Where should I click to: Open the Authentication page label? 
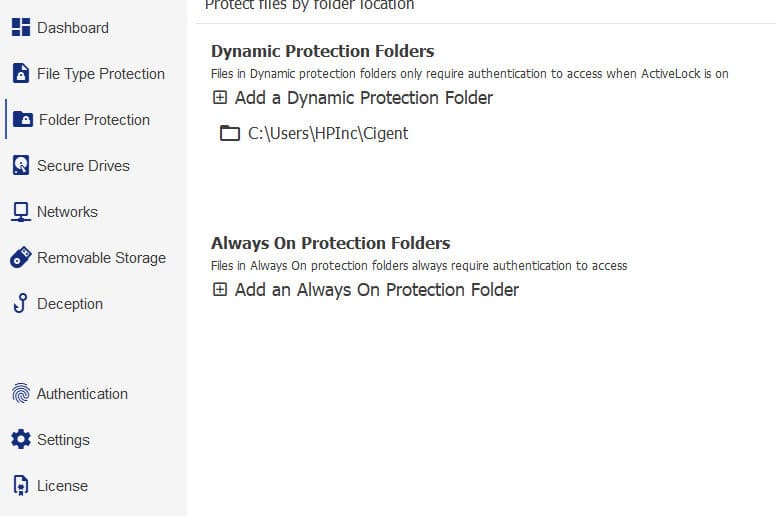click(82, 394)
